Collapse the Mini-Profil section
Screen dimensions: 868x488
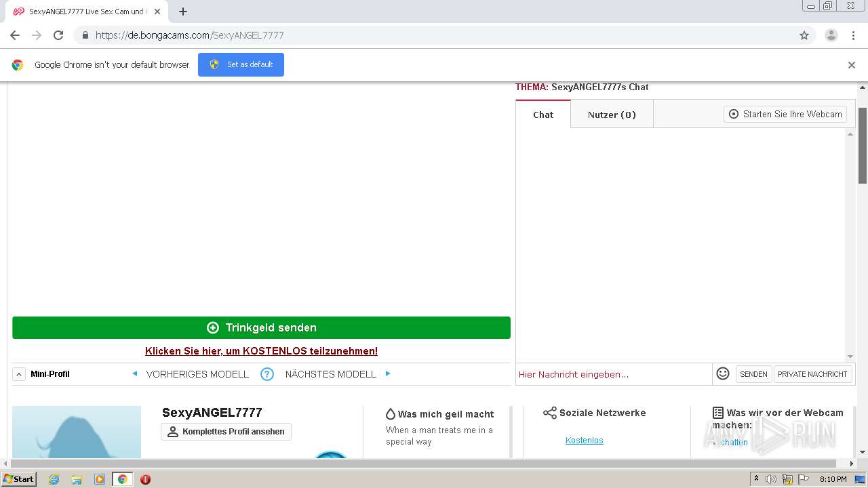click(19, 374)
